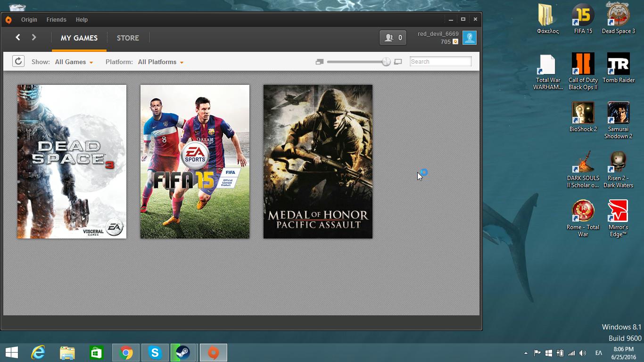Open the friends list counter button
This screenshot has height=362, width=644.
[393, 38]
